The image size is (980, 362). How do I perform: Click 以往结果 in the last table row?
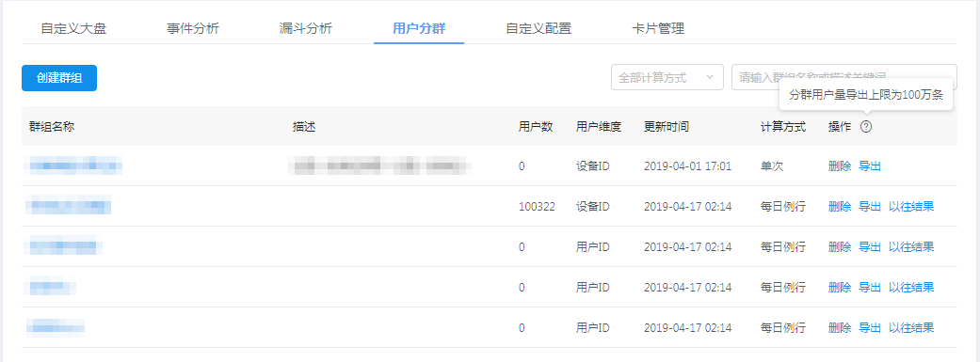tap(911, 327)
